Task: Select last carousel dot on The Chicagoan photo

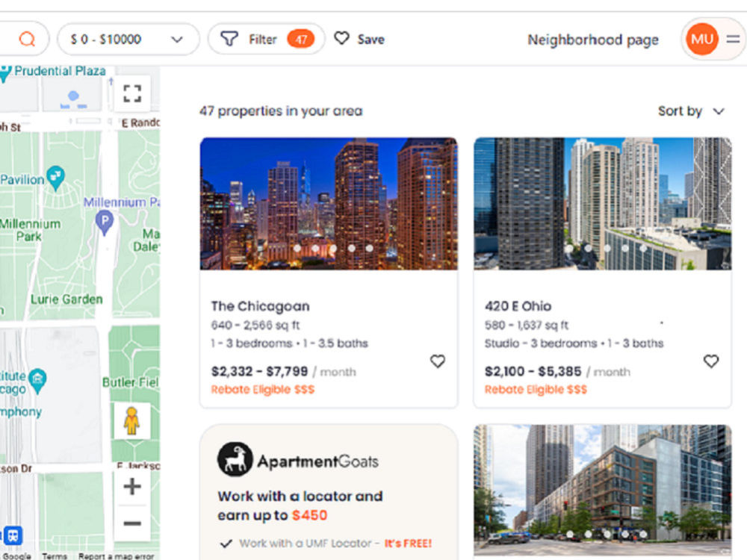Action: [x=369, y=248]
